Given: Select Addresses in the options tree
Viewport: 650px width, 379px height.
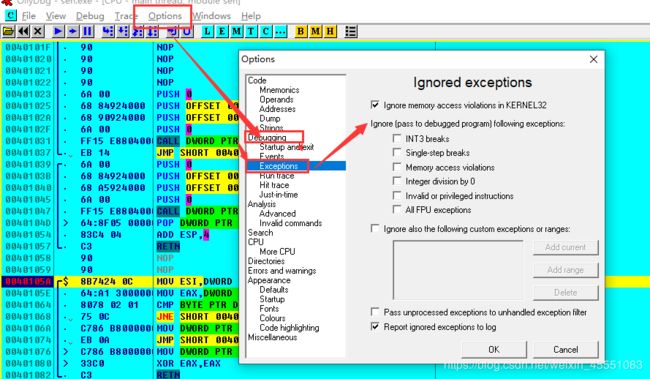Looking at the screenshot, I should pos(277,109).
